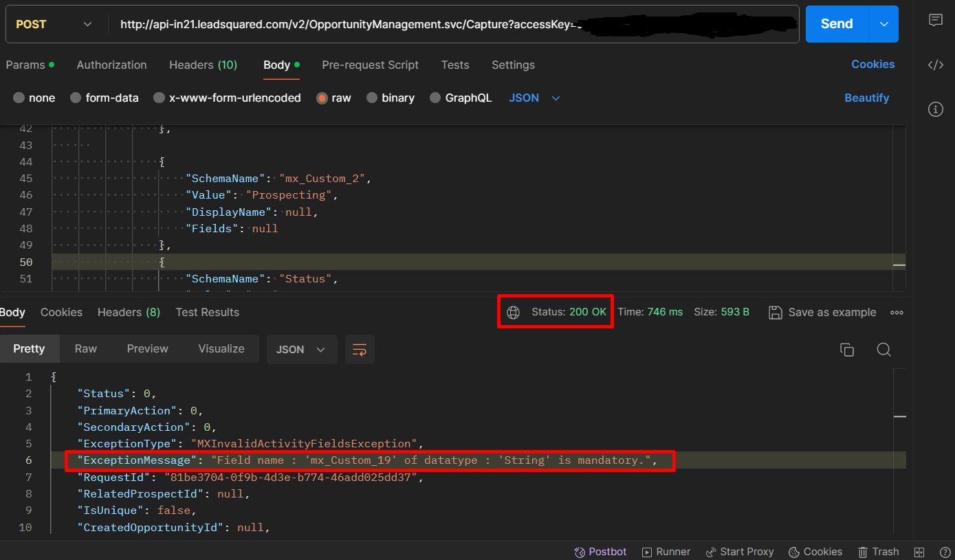Switch to the Authorization tab

(111, 65)
